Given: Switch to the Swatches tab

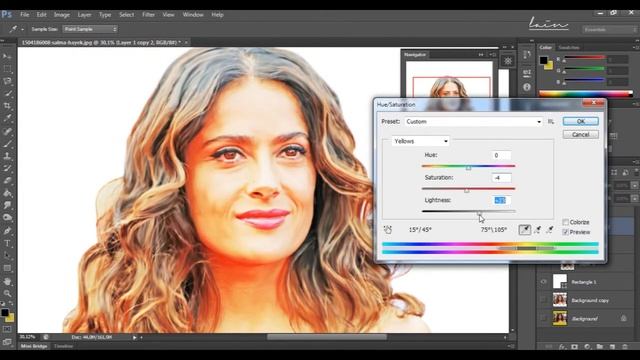Looking at the screenshot, I should [x=569, y=48].
